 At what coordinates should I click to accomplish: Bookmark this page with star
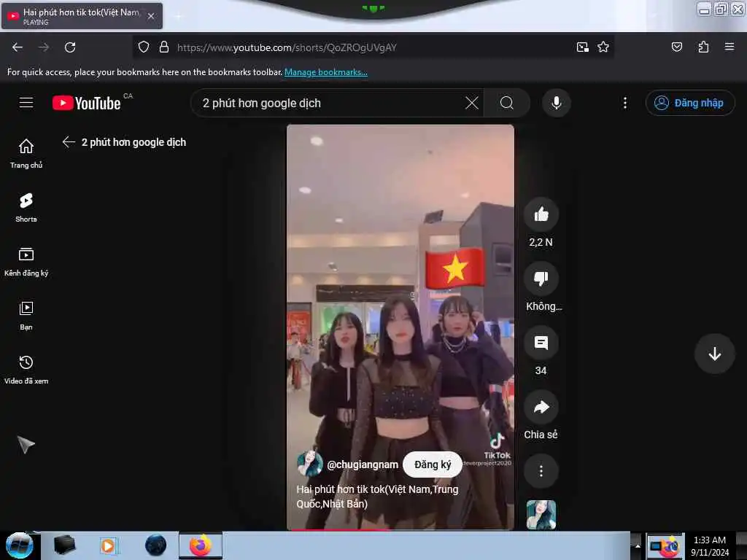pyautogui.click(x=603, y=47)
